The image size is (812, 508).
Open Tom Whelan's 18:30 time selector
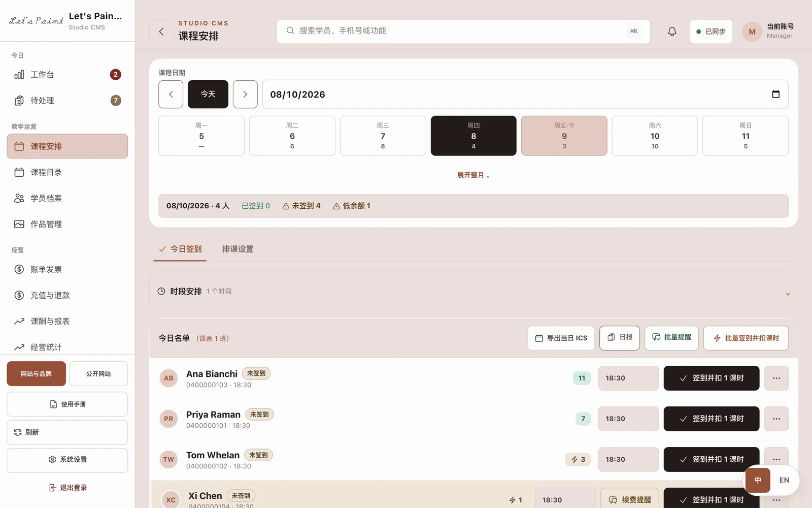click(628, 459)
